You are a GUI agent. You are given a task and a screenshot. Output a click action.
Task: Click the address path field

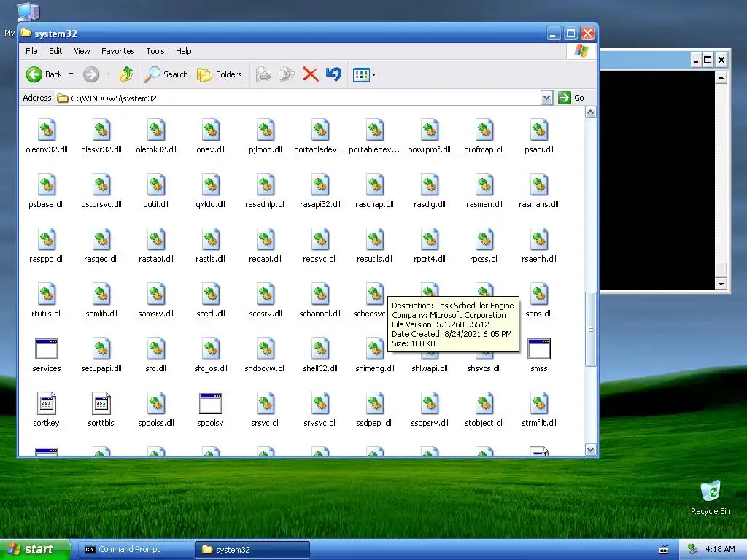pos(298,98)
